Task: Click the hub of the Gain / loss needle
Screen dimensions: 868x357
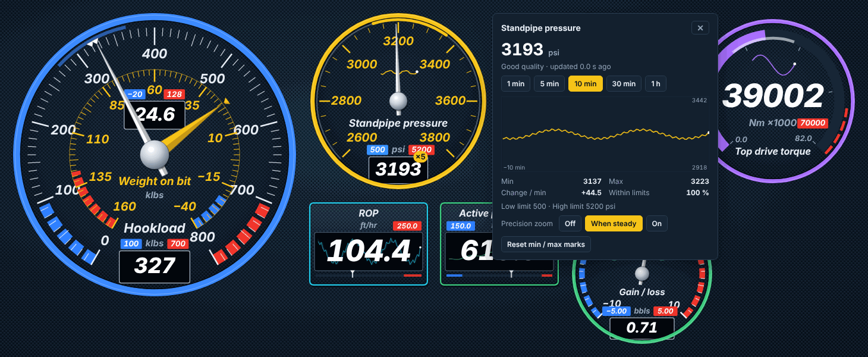Action: pyautogui.click(x=642, y=274)
